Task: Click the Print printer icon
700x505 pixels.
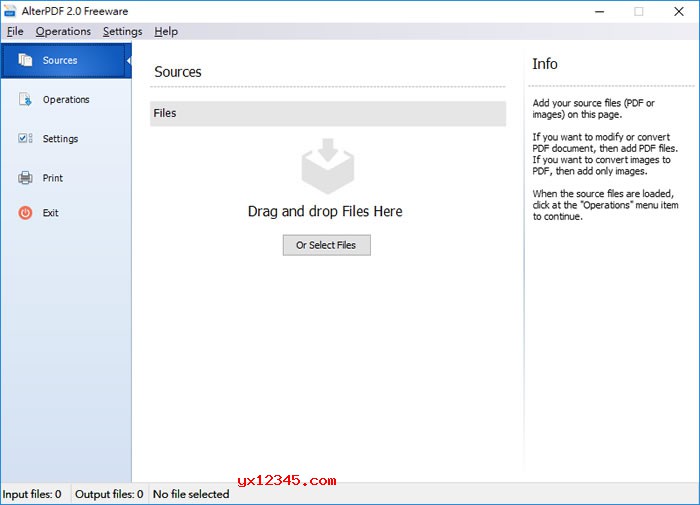Action: click(25, 178)
